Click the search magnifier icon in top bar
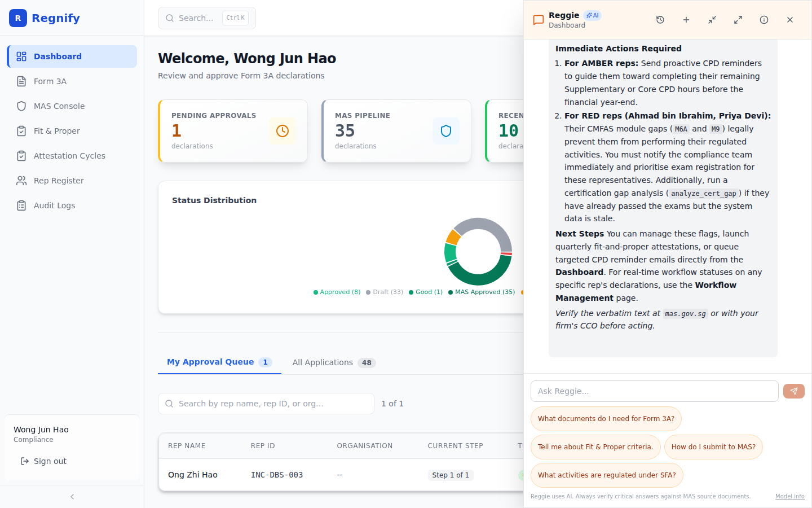Viewport: 812px width, 508px height. pyautogui.click(x=170, y=18)
